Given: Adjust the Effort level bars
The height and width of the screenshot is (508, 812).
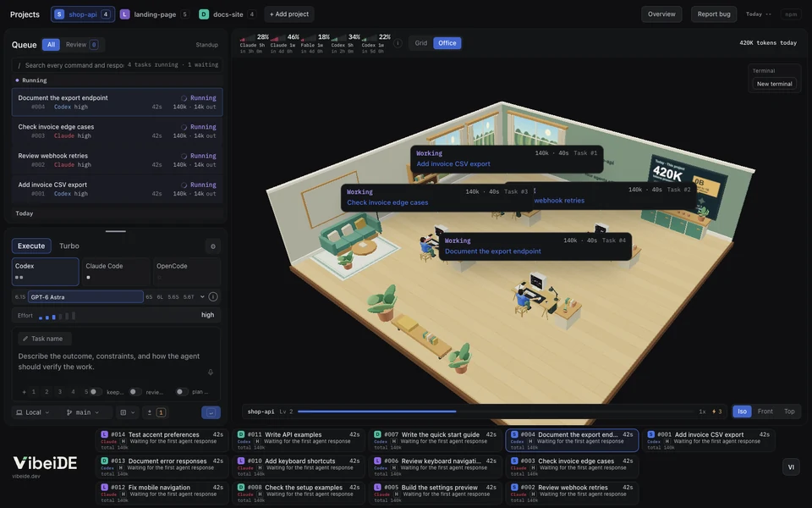Looking at the screenshot, I should 57,316.
